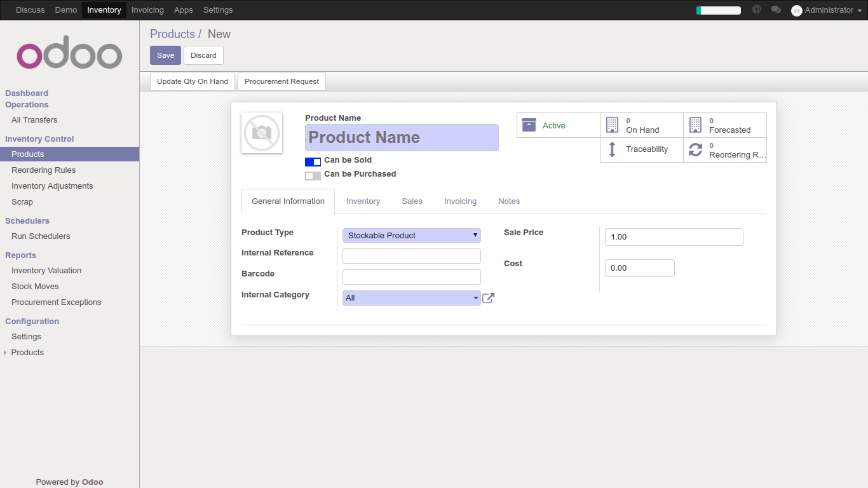Screen dimensions: 868x488
Task: Click the @ mentions icon
Action: click(756, 10)
